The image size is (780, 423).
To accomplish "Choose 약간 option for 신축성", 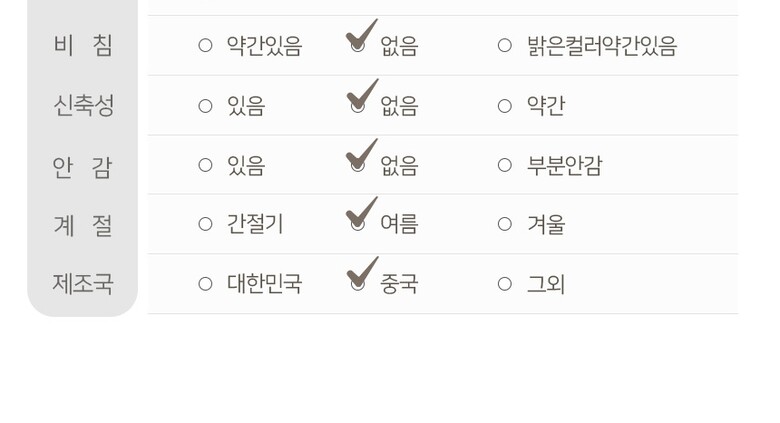I will [505, 106].
